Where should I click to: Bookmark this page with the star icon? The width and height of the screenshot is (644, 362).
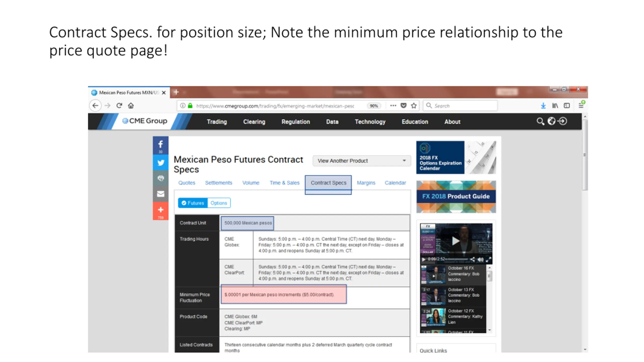[x=414, y=106]
